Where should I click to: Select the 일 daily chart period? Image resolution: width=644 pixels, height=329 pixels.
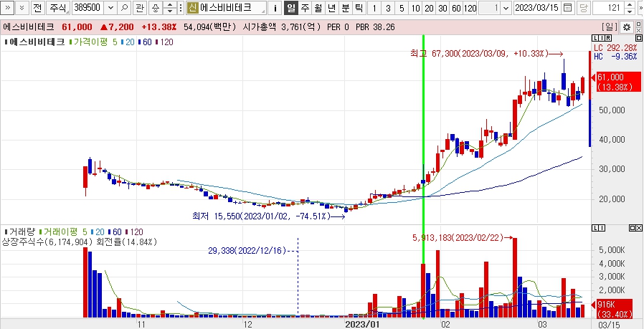(x=290, y=7)
